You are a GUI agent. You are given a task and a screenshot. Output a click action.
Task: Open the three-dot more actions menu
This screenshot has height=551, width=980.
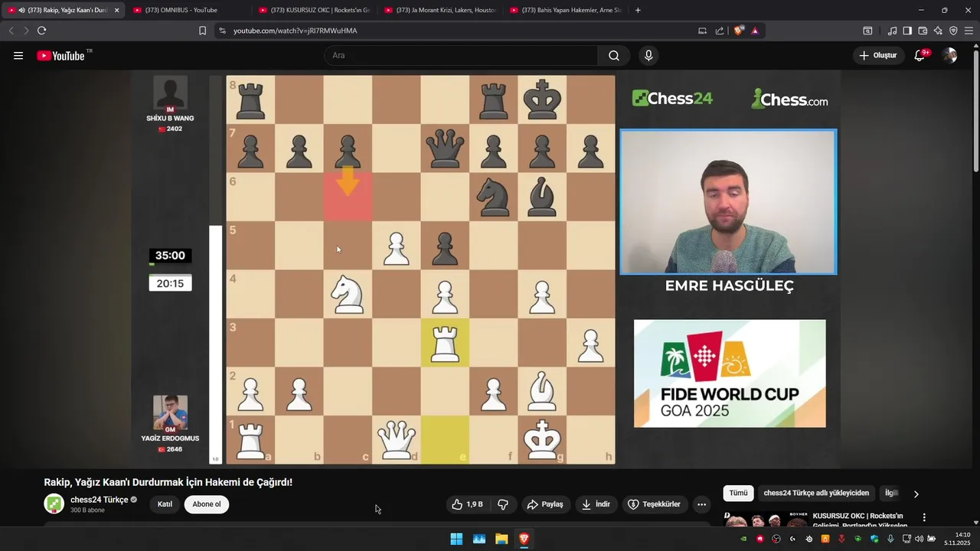[x=701, y=504]
